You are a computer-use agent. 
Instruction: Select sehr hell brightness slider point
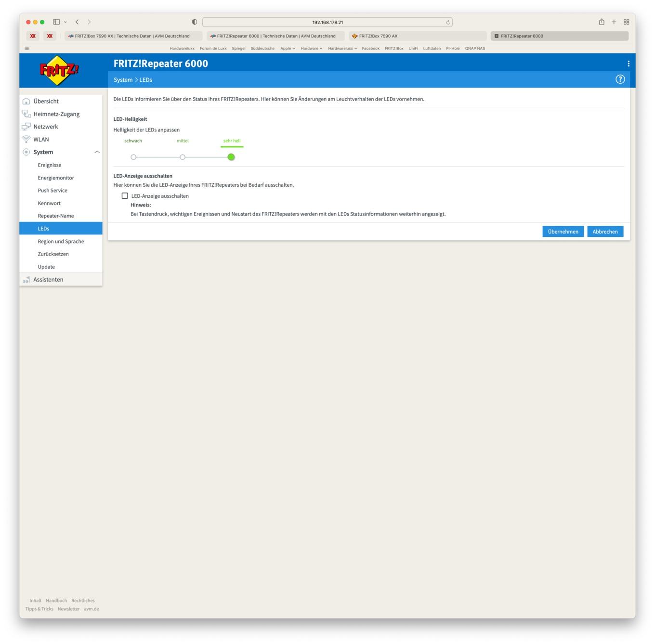231,157
